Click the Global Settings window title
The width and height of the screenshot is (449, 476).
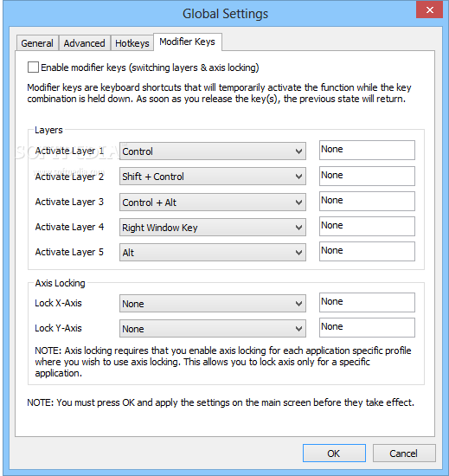(x=226, y=14)
